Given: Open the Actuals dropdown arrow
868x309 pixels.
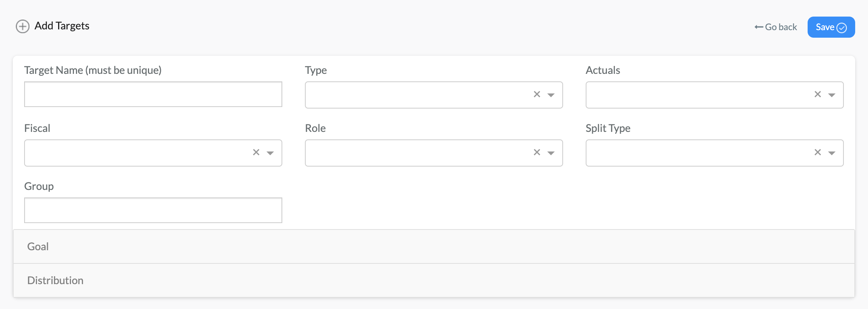Looking at the screenshot, I should [832, 95].
